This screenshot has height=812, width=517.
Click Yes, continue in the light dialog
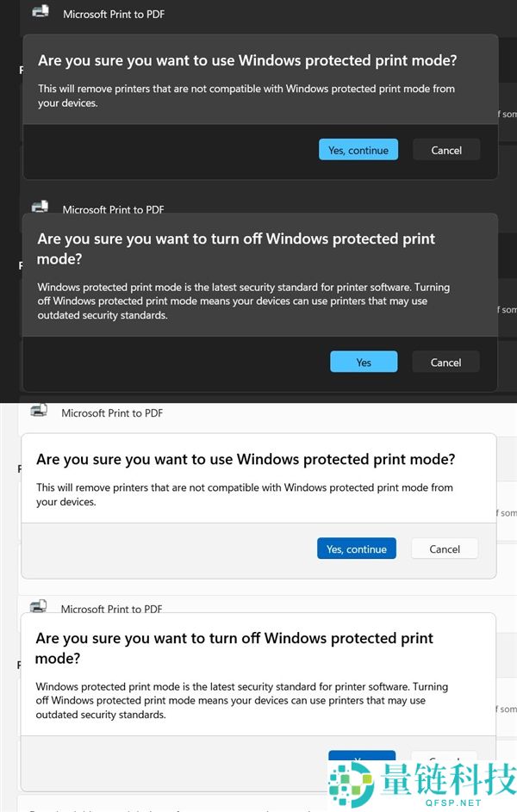tap(357, 549)
